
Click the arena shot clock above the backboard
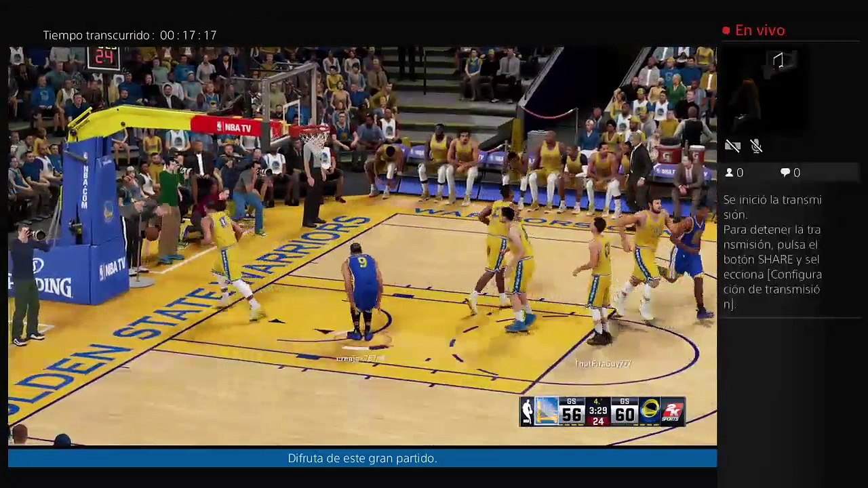click(x=104, y=58)
